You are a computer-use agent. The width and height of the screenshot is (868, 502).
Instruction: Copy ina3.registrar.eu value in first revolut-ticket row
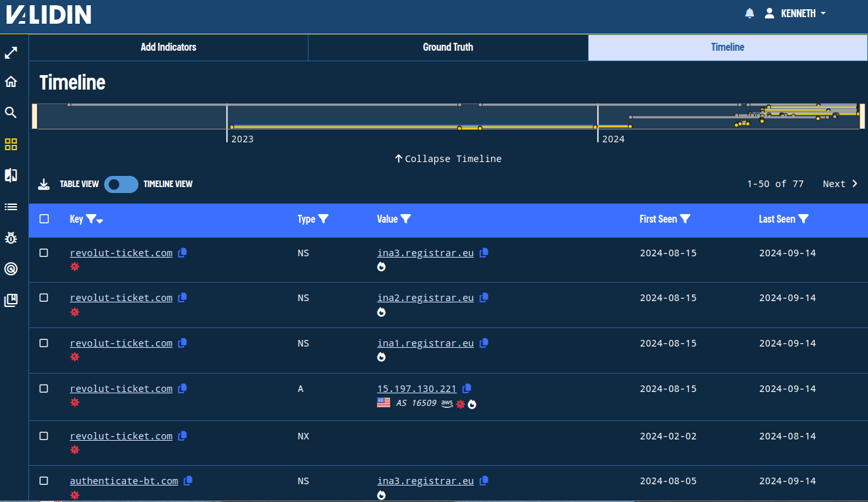(484, 252)
